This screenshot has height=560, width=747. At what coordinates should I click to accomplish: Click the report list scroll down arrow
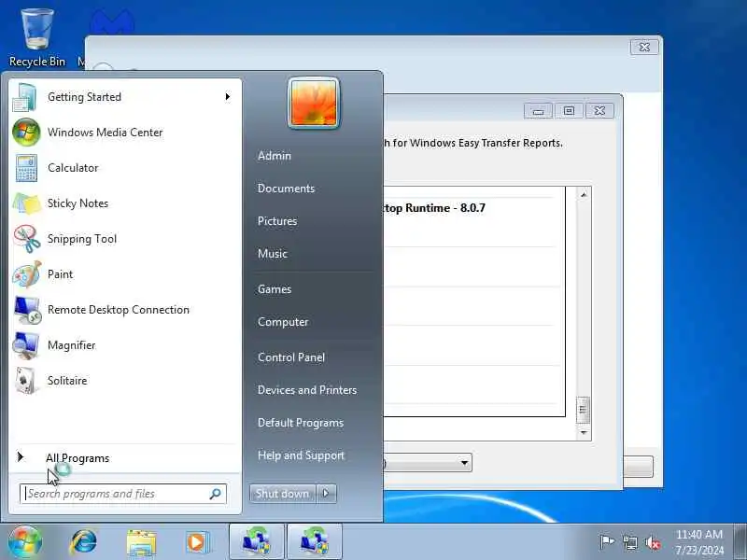[x=584, y=433]
